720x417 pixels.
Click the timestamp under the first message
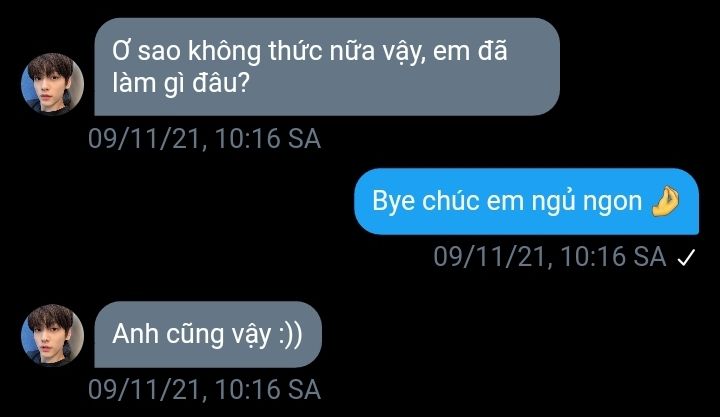click(204, 138)
